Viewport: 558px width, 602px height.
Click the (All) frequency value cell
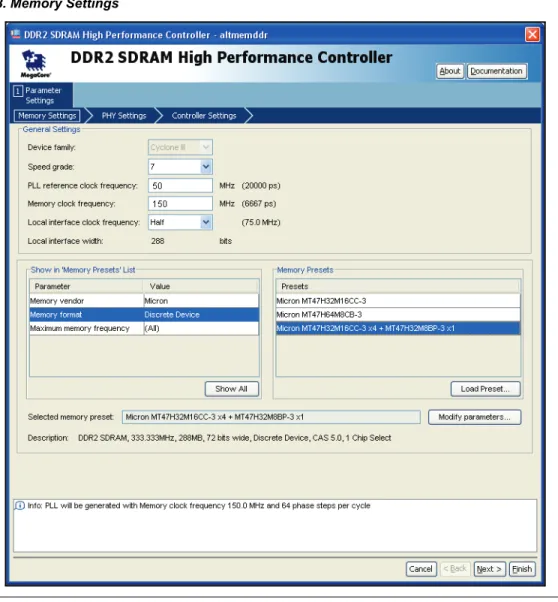[201, 328]
